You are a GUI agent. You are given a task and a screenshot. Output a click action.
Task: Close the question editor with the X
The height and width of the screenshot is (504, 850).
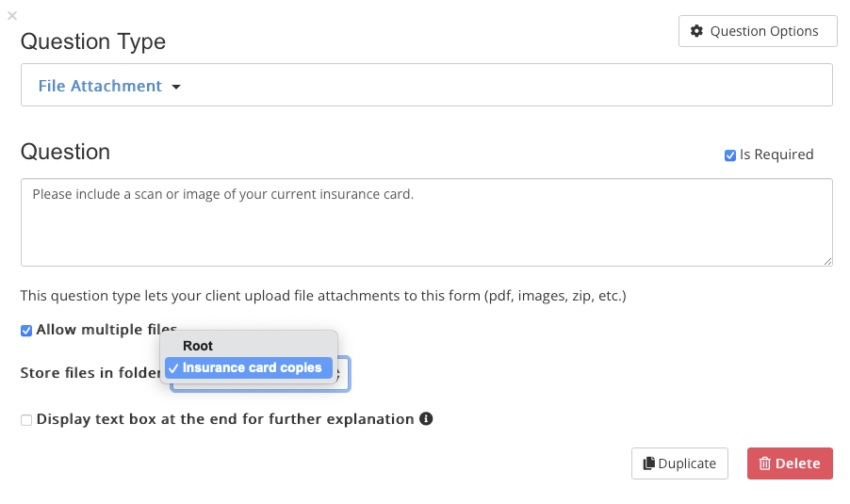[x=12, y=16]
